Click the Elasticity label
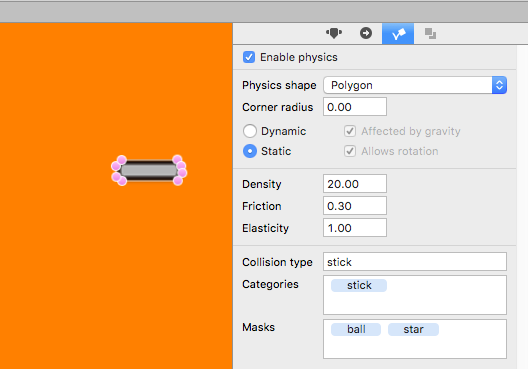Image resolution: width=528 pixels, height=369 pixels. click(x=265, y=228)
